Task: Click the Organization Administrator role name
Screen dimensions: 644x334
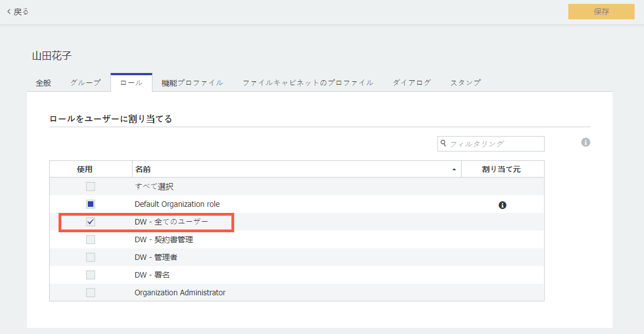Action: pos(180,293)
